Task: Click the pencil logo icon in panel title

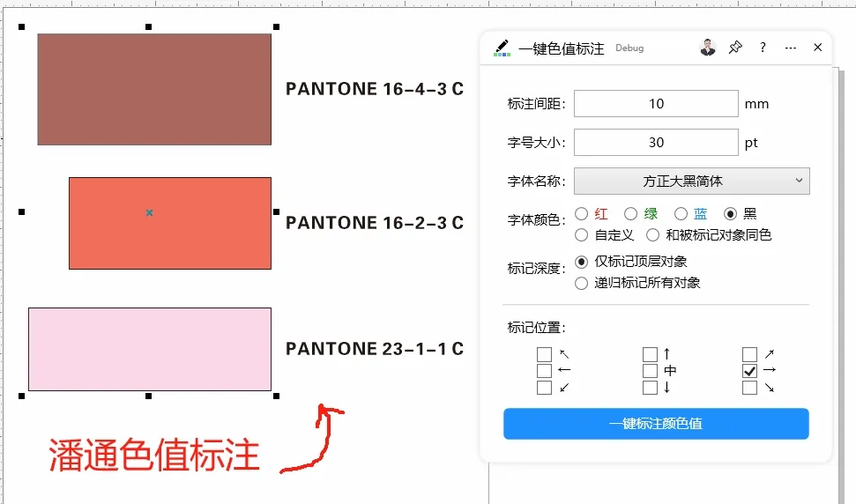Action: (502, 48)
